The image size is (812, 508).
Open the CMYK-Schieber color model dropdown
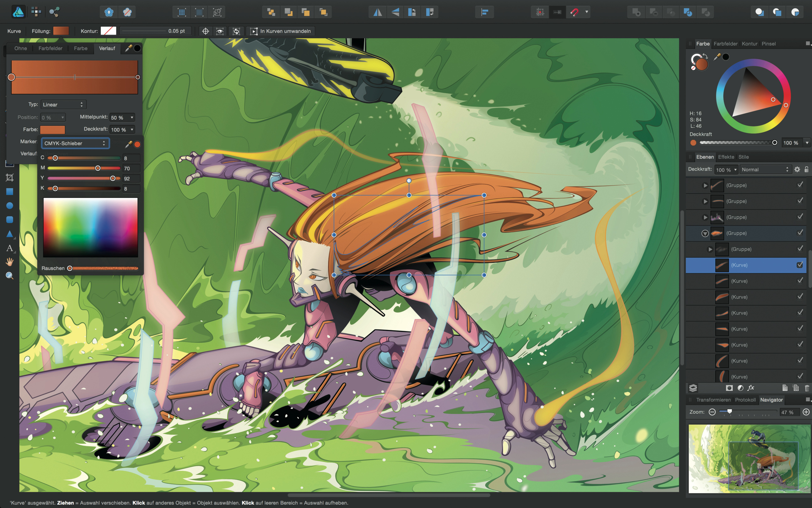pyautogui.click(x=75, y=143)
